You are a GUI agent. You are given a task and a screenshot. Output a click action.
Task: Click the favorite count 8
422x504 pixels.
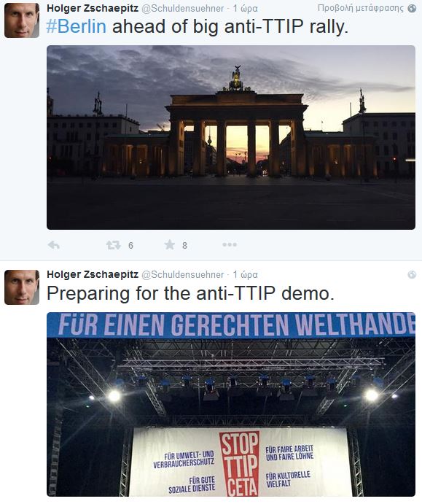[184, 246]
